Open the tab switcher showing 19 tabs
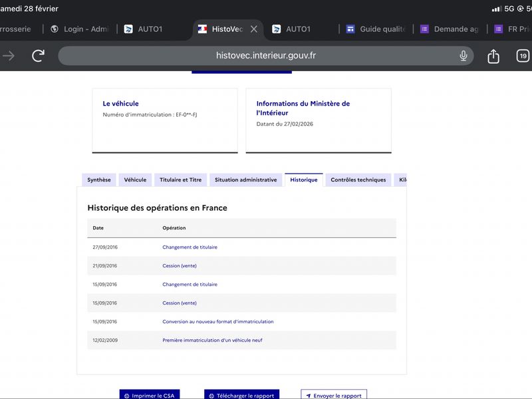Screen dimensions: 532x399 [523, 56]
